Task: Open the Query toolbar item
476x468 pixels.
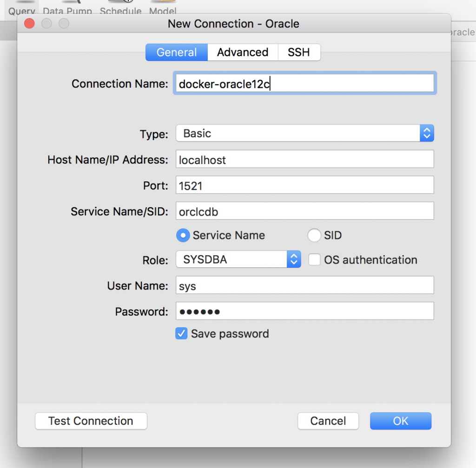Action: (22, 10)
